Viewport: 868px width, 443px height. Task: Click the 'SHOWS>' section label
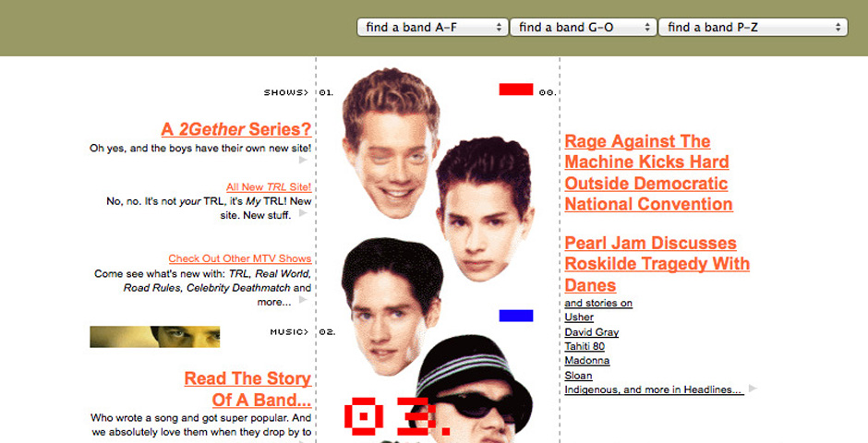(286, 92)
